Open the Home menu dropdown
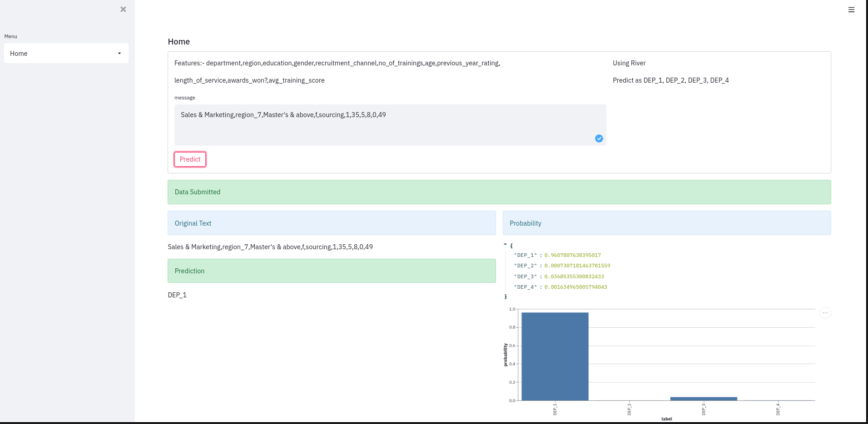The height and width of the screenshot is (424, 868). [x=66, y=53]
